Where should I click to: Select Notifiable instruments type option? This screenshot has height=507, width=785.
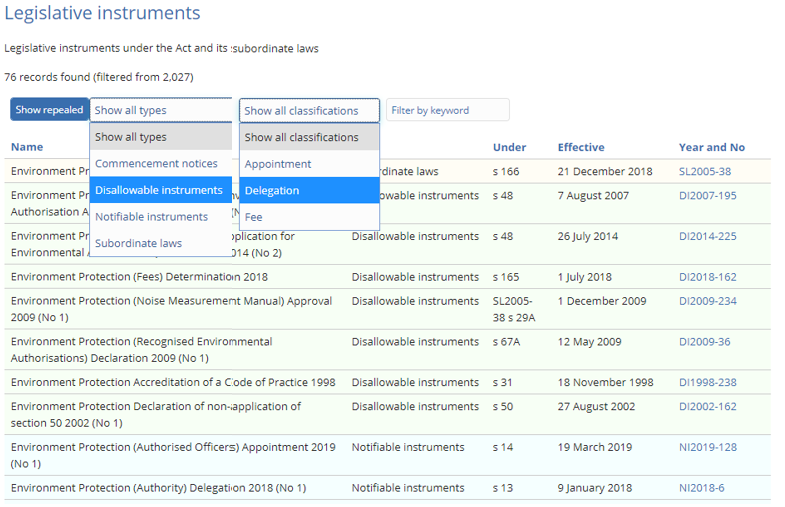pyautogui.click(x=161, y=217)
